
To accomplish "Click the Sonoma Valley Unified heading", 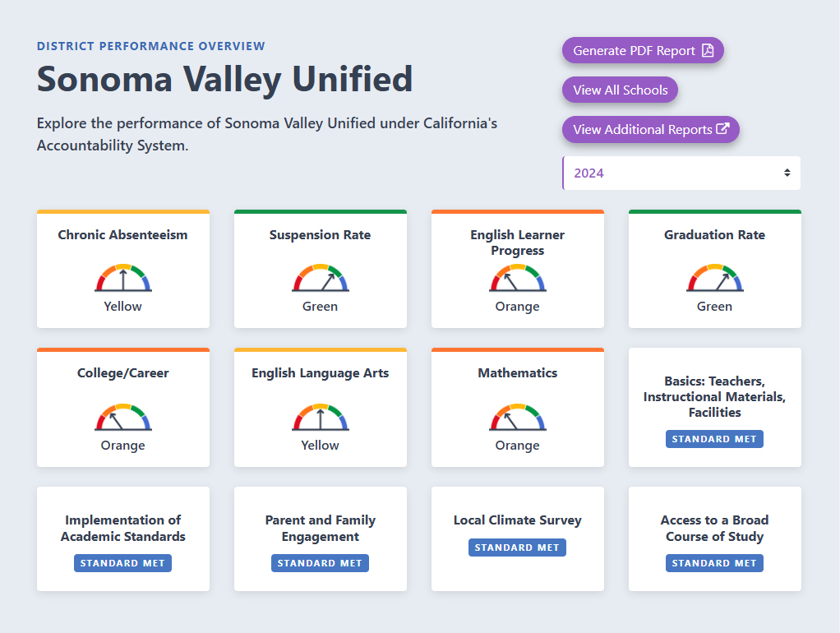I will [x=224, y=79].
